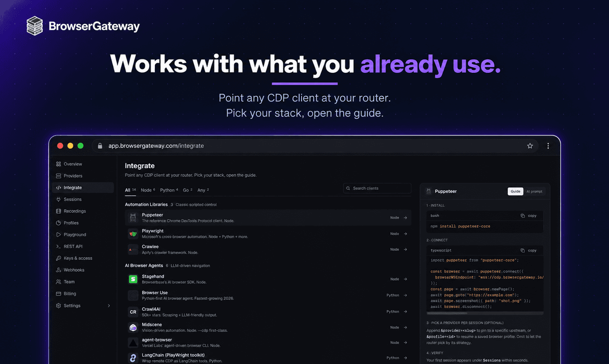Click the 'npm install puppeteer-core' command
This screenshot has height=364, width=609.
point(460,226)
